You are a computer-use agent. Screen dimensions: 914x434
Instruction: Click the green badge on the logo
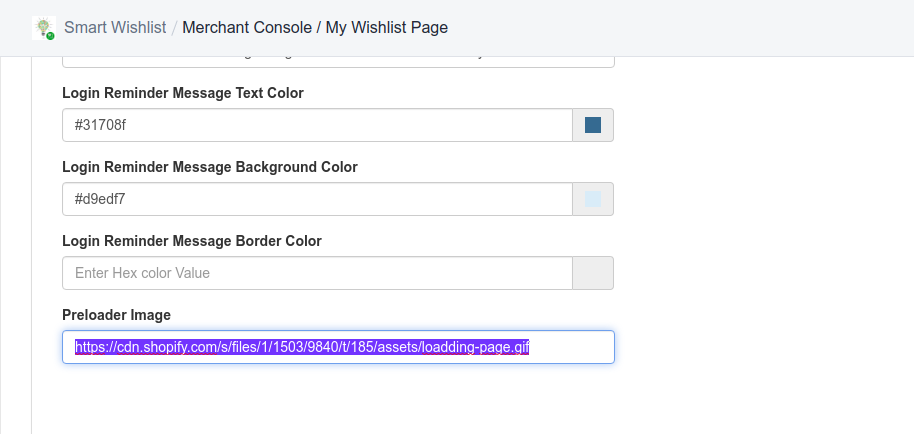[x=51, y=36]
